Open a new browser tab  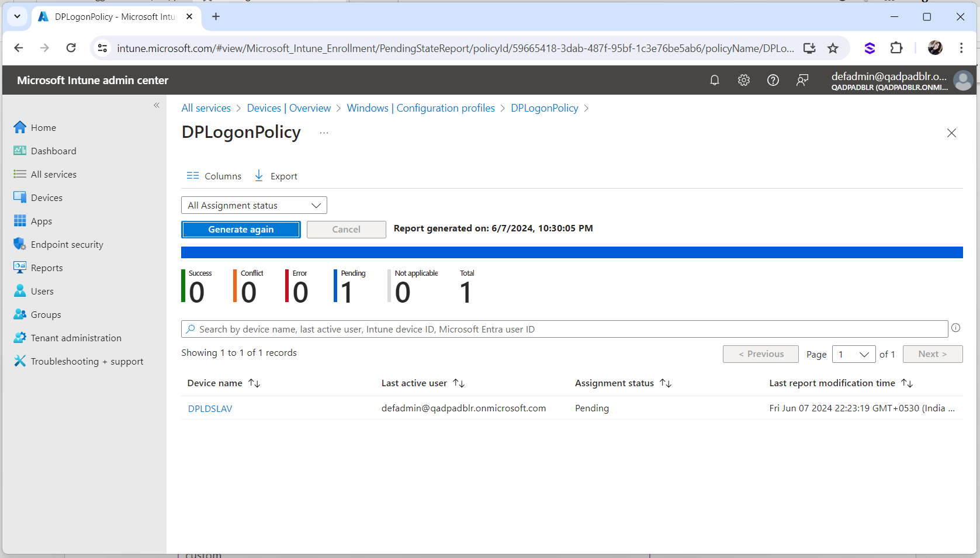[x=216, y=16]
